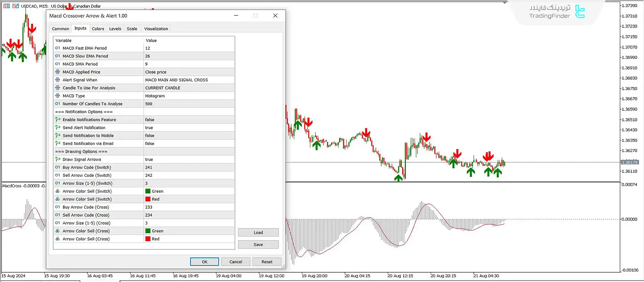644x282 pixels.
Task: Click the Buy Arrow Code (Switch) integer icon
Action: click(x=58, y=167)
